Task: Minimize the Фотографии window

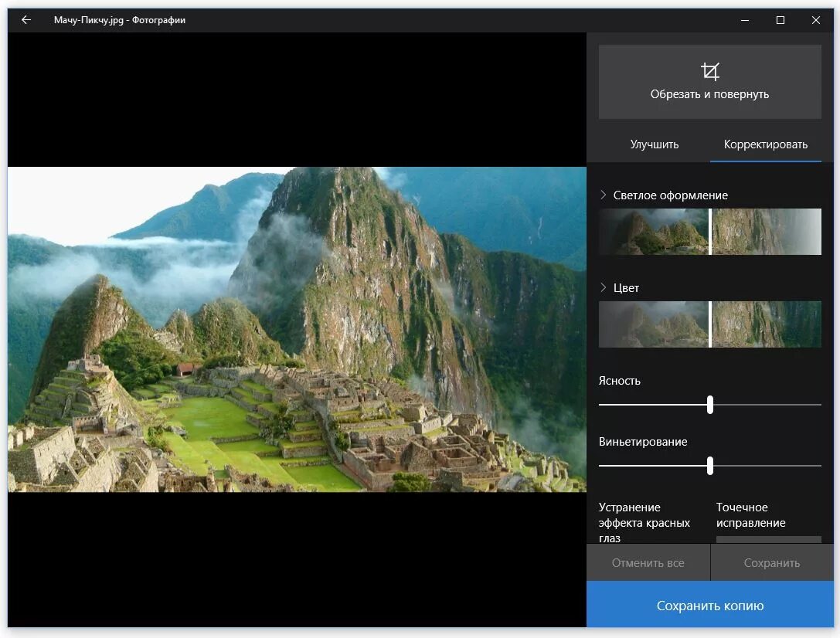Action: click(745, 20)
